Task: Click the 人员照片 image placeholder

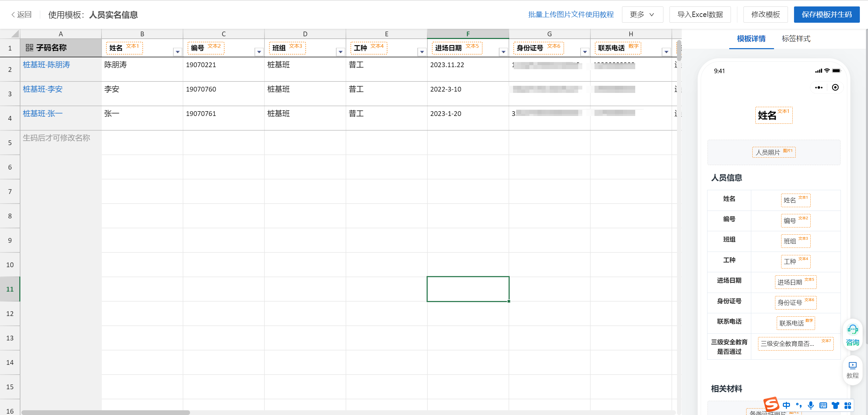Action: (774, 152)
